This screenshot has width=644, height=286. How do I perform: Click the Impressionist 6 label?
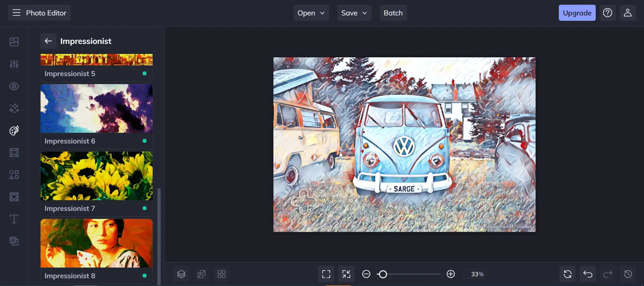point(70,141)
